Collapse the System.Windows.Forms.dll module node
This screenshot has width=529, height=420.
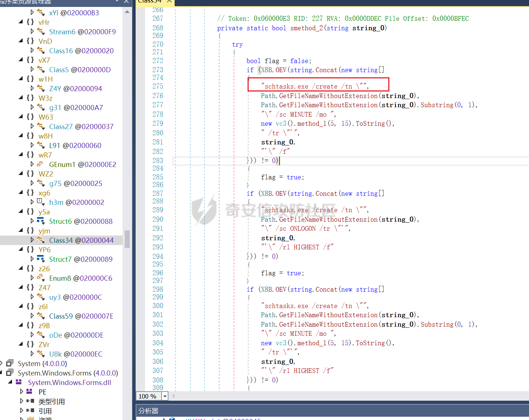[10, 382]
